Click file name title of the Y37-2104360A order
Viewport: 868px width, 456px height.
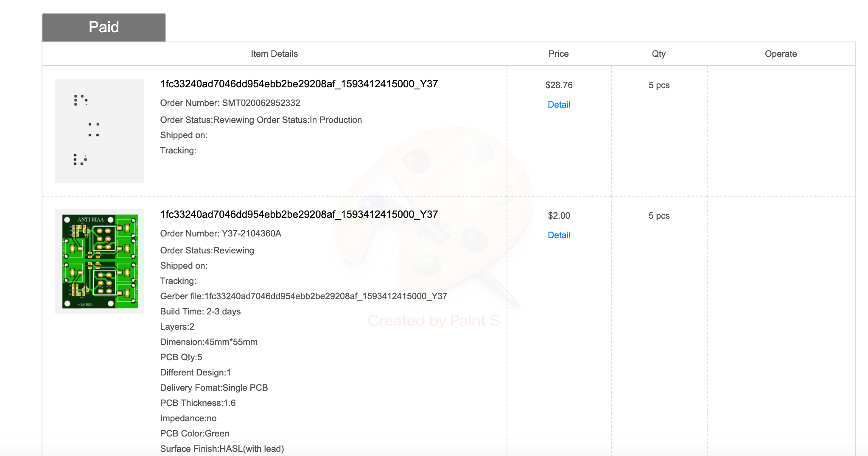299,214
